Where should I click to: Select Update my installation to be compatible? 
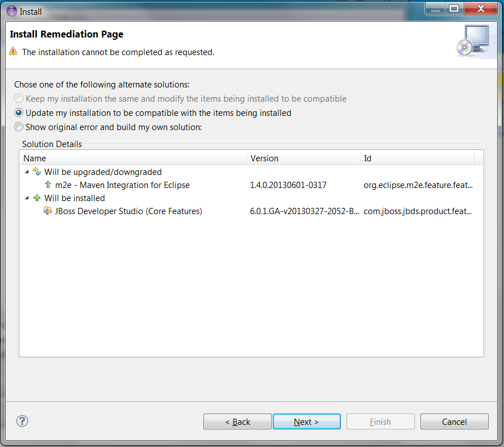(x=153, y=113)
